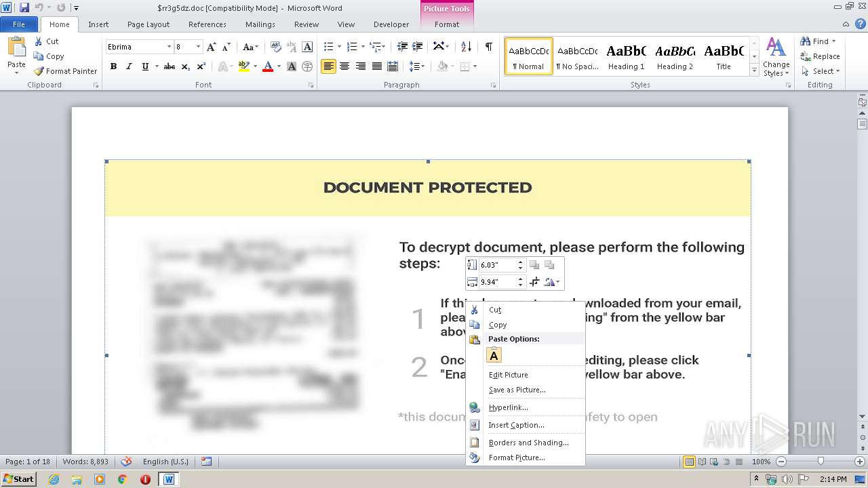This screenshot has width=868, height=488.
Task: Open the Picture Tools Format tab
Action: pyautogui.click(x=447, y=24)
